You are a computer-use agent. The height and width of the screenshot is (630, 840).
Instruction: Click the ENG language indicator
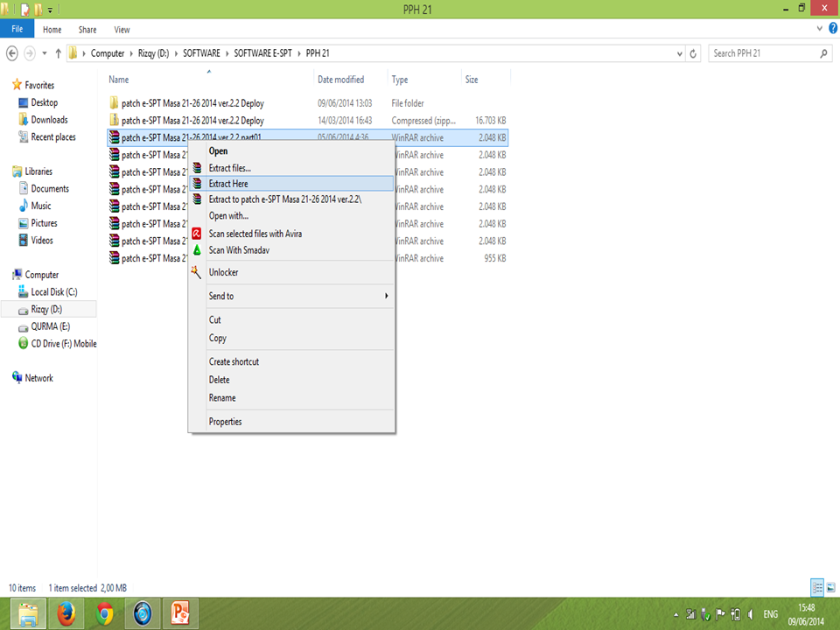(770, 614)
